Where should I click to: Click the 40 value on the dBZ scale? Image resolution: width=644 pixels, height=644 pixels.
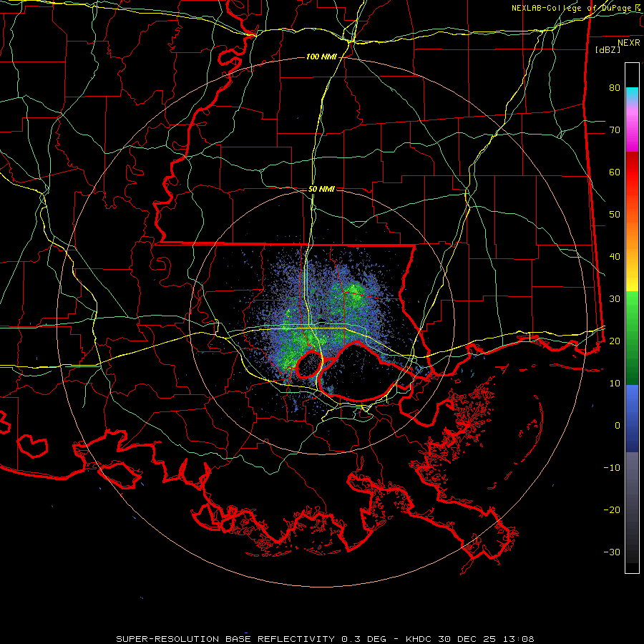click(x=615, y=257)
